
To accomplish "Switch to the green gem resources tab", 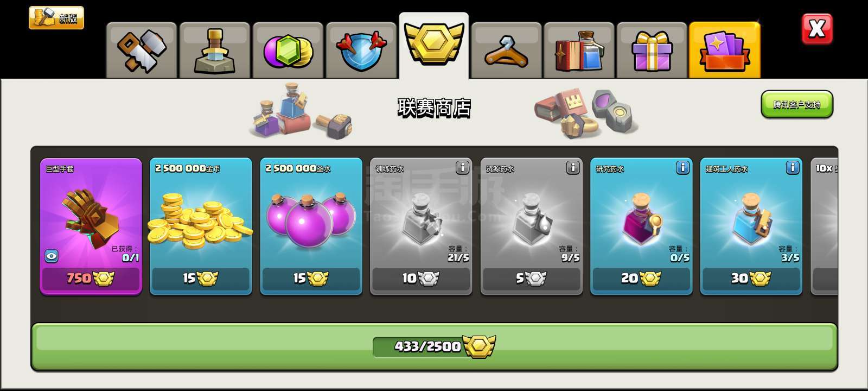I will coord(288,51).
